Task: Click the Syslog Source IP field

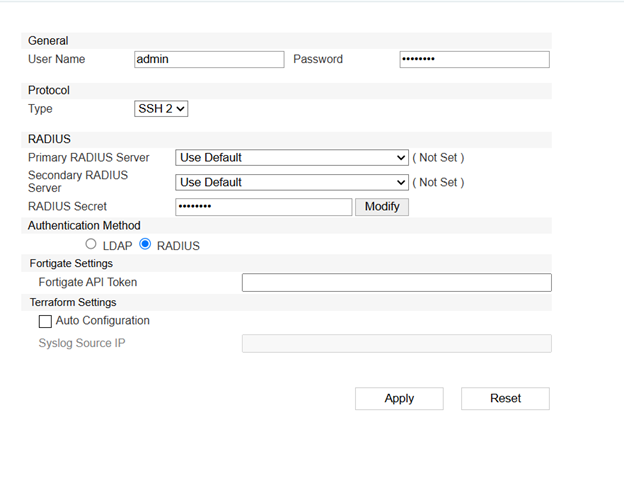Action: click(396, 343)
